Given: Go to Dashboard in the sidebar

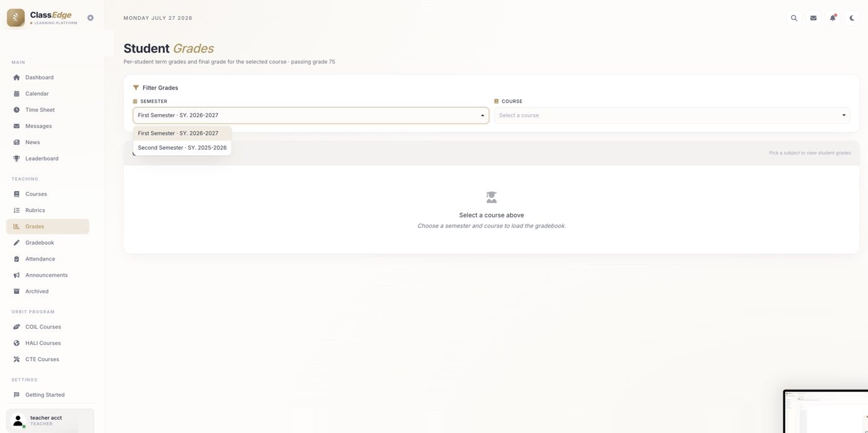Looking at the screenshot, I should tap(48, 78).
